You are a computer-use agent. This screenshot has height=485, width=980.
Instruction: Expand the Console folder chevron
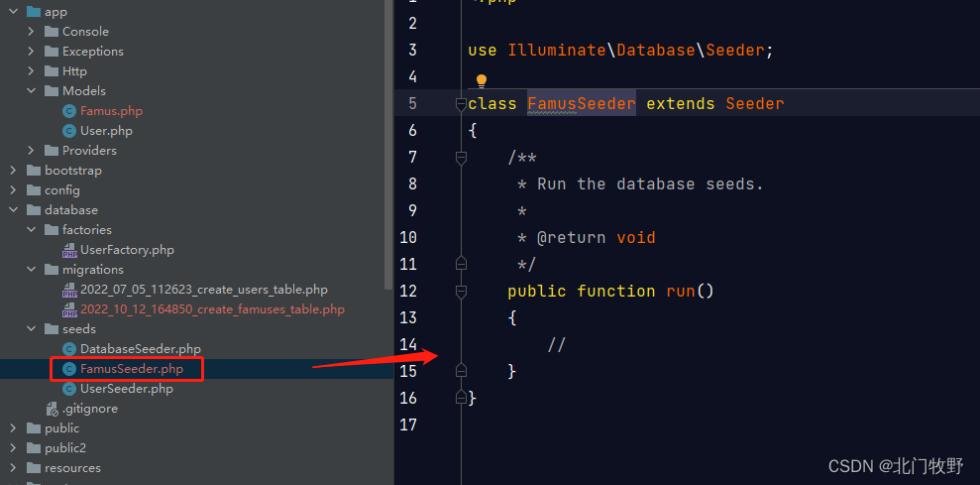[32, 32]
